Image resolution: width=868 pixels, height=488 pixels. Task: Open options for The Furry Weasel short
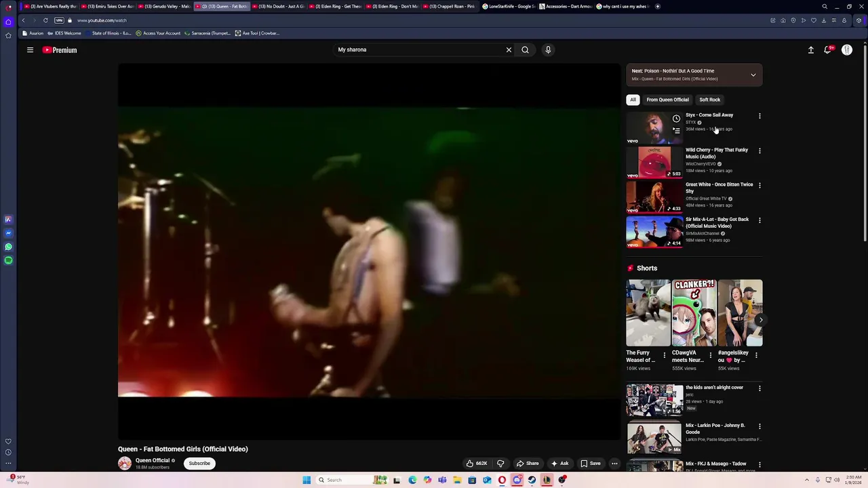(664, 355)
